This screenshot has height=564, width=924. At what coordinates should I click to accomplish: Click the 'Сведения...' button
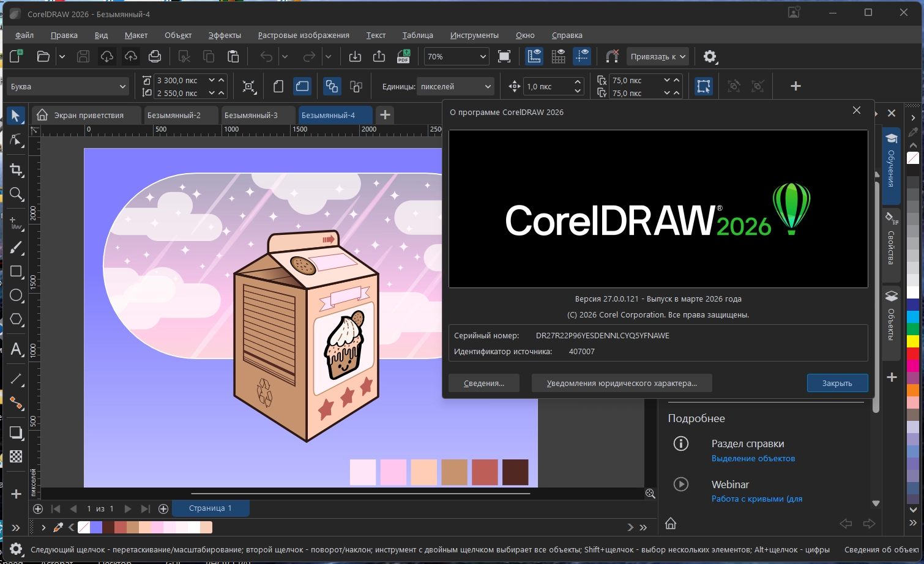pos(483,383)
